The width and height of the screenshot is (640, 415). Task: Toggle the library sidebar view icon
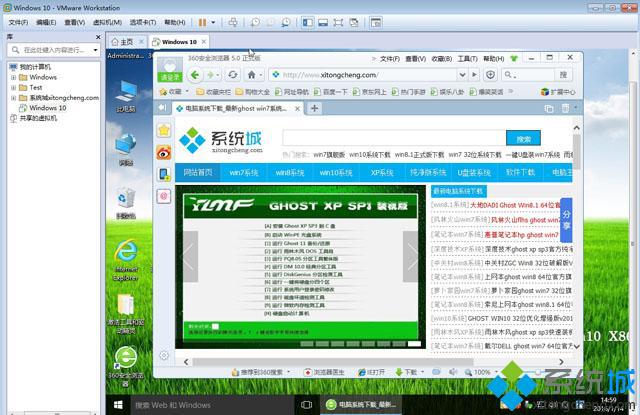[x=308, y=22]
